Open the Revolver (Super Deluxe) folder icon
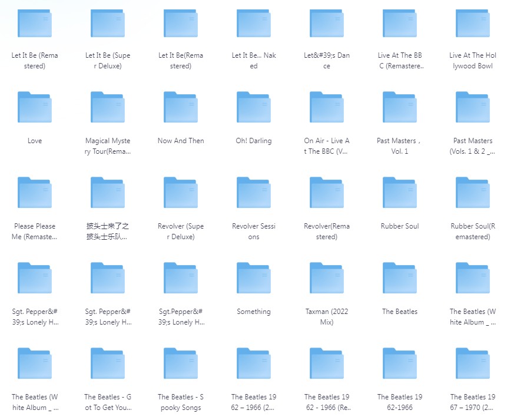This screenshot has width=507, height=420. 181,193
